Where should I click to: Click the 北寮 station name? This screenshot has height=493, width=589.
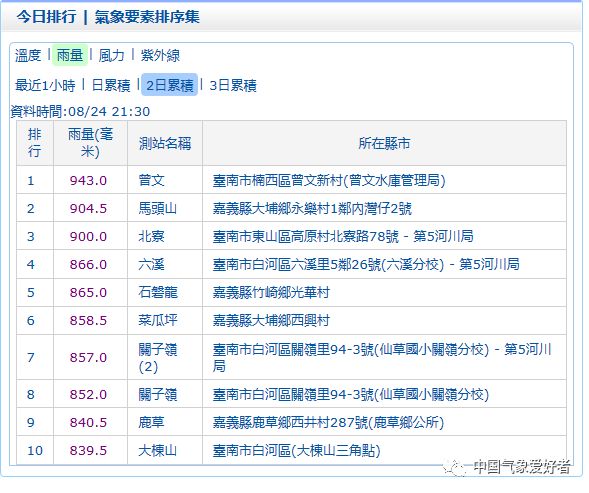click(151, 236)
